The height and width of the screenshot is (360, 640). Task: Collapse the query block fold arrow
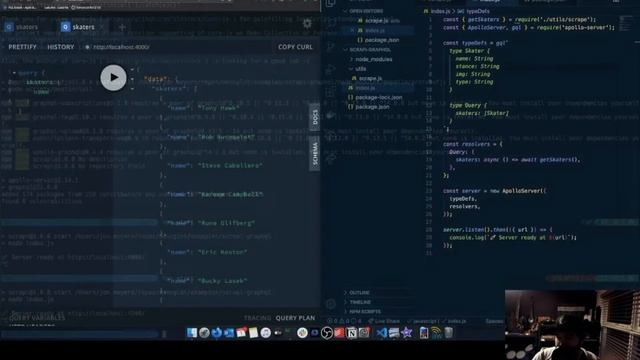[14, 73]
